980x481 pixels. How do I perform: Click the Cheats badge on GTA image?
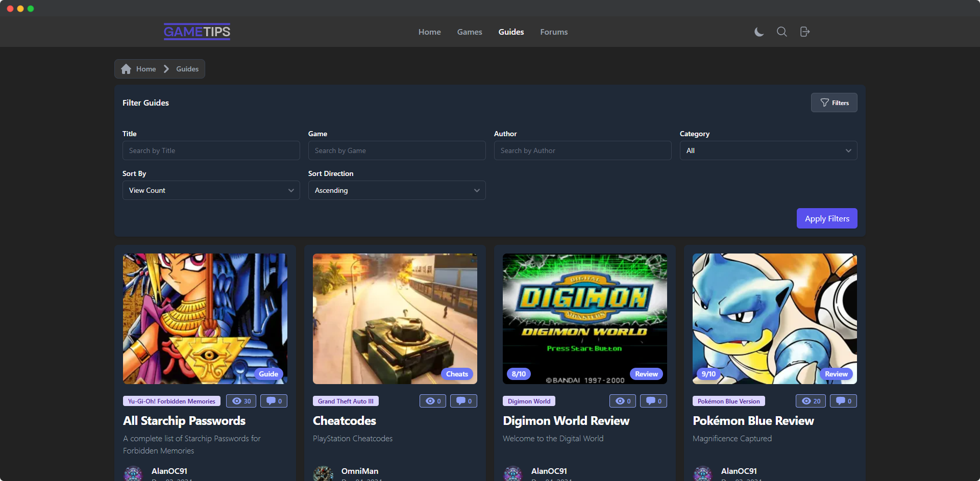(x=457, y=374)
